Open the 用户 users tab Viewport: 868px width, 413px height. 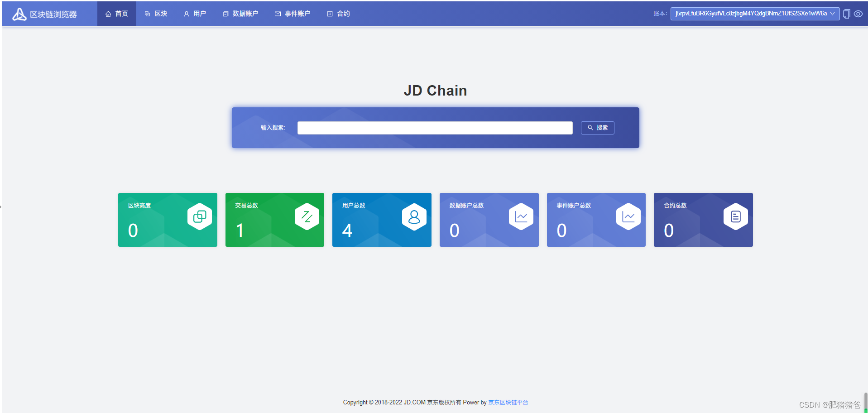coord(195,14)
